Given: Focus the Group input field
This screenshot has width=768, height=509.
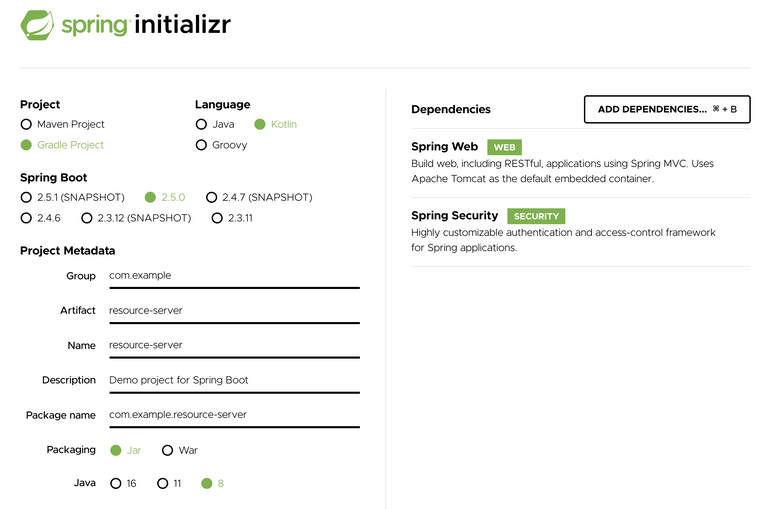Looking at the screenshot, I should 234,276.
